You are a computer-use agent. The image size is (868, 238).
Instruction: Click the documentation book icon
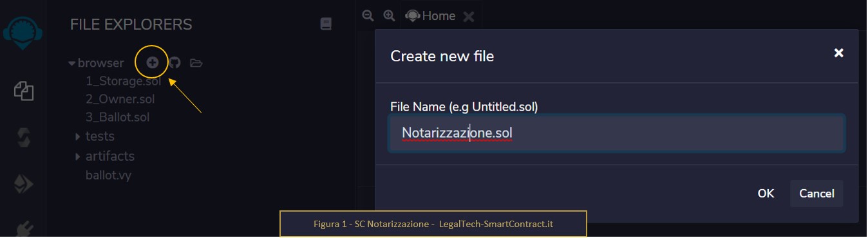[326, 24]
